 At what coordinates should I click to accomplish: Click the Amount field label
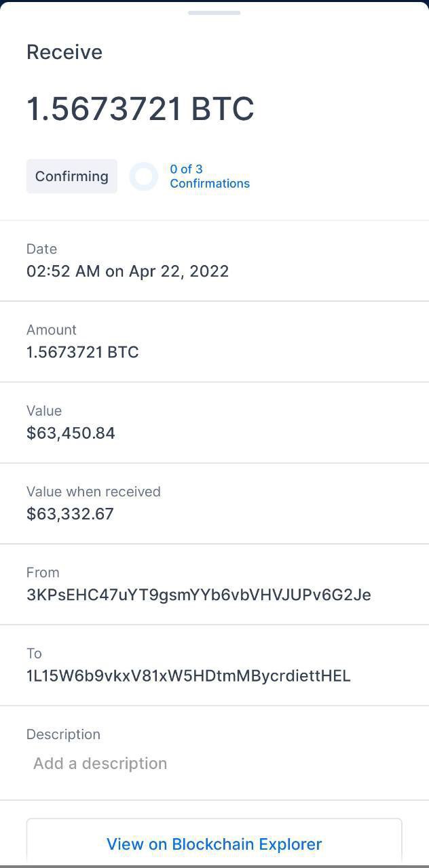point(52,330)
